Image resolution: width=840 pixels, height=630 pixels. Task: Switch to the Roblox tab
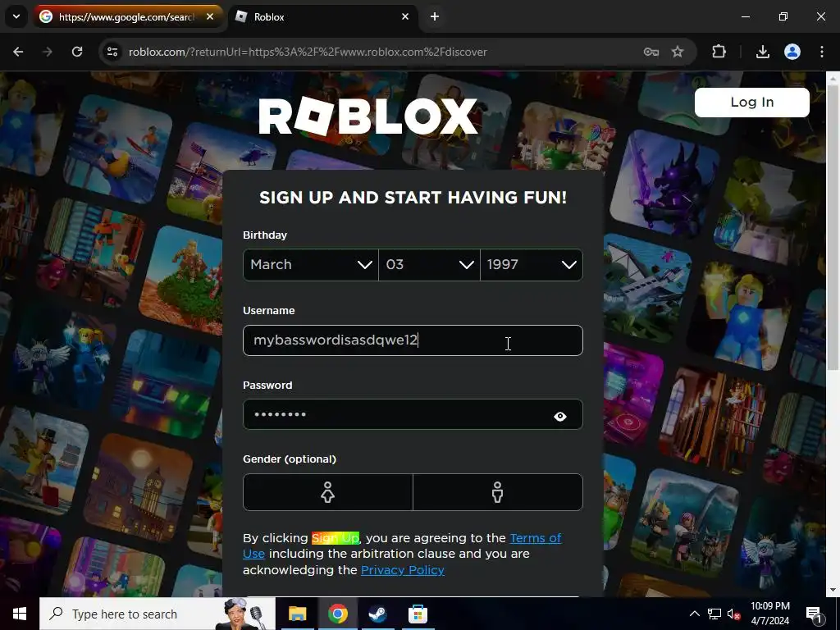click(323, 17)
